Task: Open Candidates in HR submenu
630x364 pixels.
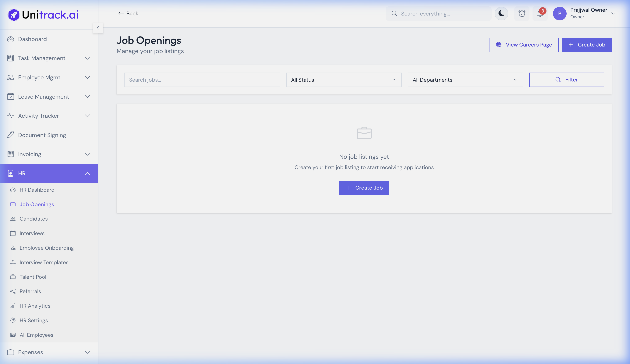Action: [34, 219]
